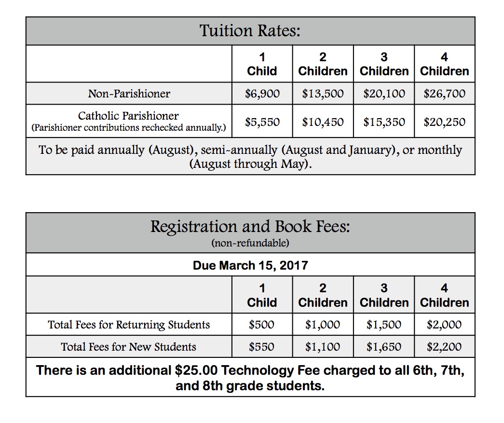The width and height of the screenshot is (504, 423).
Task: Click the $6,900 non-parishioner tuition cell
Action: (262, 94)
